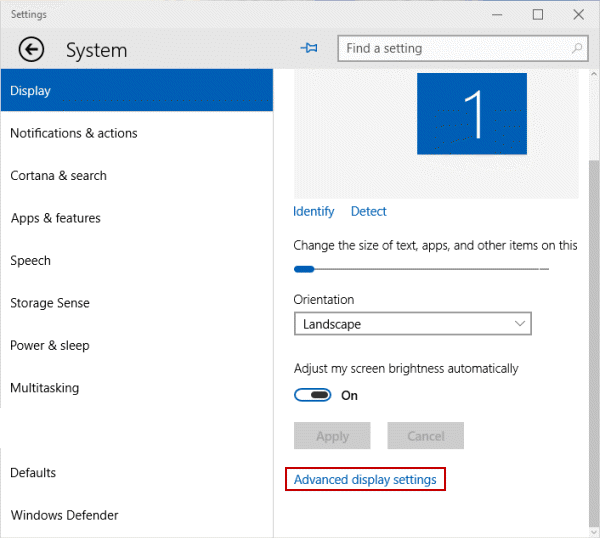Click the search magnifier icon
The image size is (600, 538).
pyautogui.click(x=577, y=48)
